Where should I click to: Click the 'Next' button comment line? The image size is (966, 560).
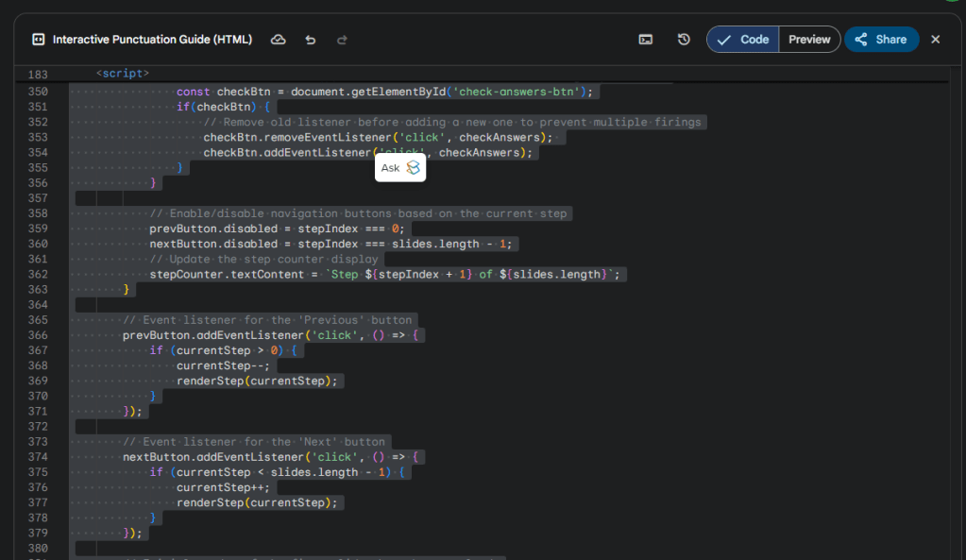253,442
